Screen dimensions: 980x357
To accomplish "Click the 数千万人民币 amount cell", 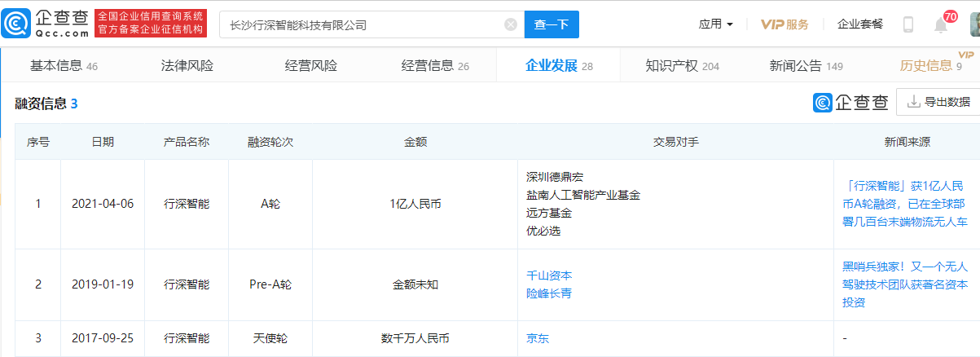I will tap(415, 338).
